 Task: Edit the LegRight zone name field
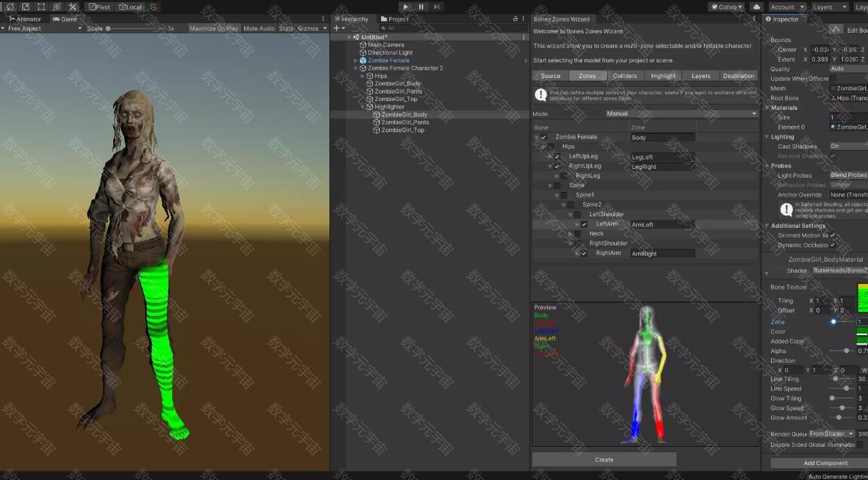(663, 167)
